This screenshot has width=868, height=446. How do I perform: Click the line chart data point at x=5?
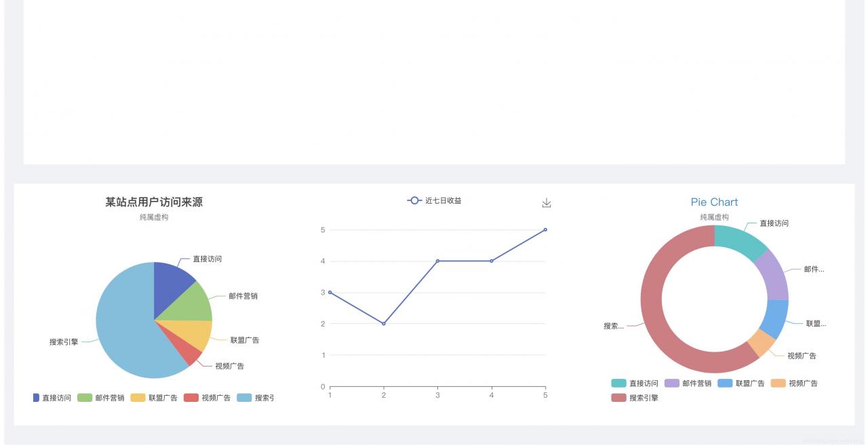coord(545,229)
